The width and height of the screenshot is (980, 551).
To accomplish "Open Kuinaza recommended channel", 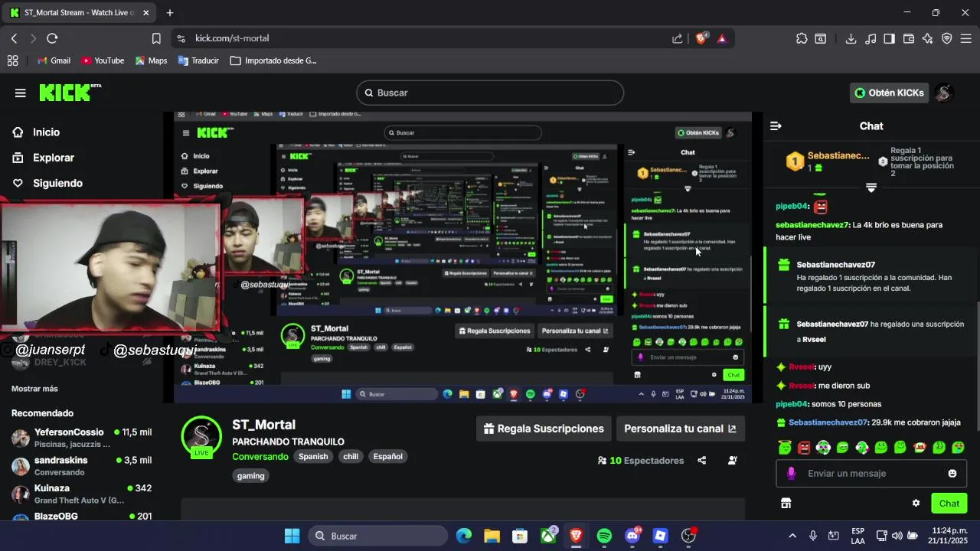I will (x=82, y=494).
